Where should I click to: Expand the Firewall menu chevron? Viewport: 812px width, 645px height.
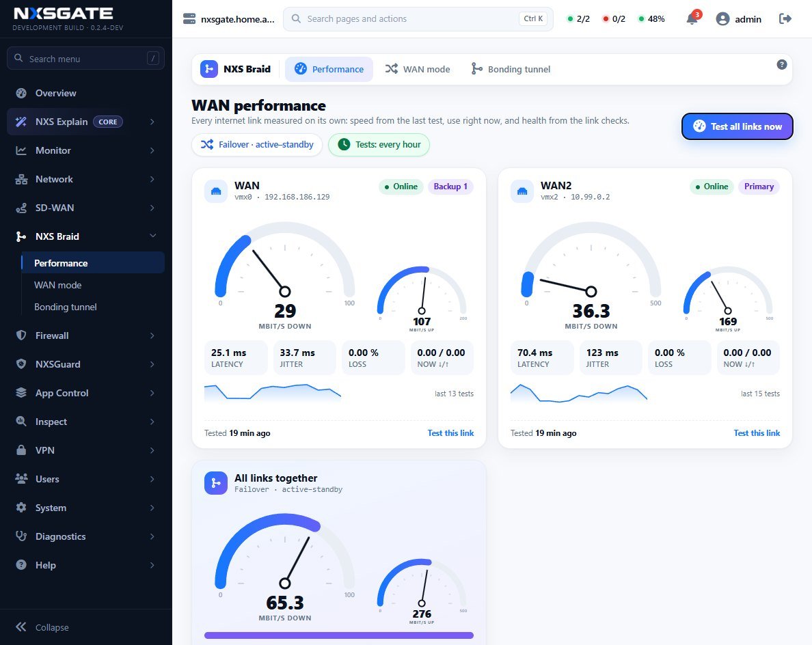[152, 335]
